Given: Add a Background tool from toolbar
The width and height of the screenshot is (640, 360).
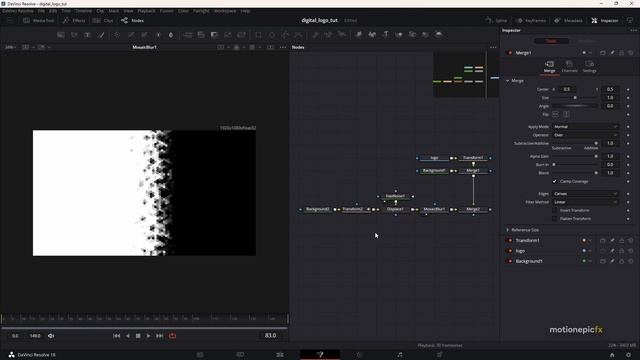Looking at the screenshot, I should tap(61, 35).
